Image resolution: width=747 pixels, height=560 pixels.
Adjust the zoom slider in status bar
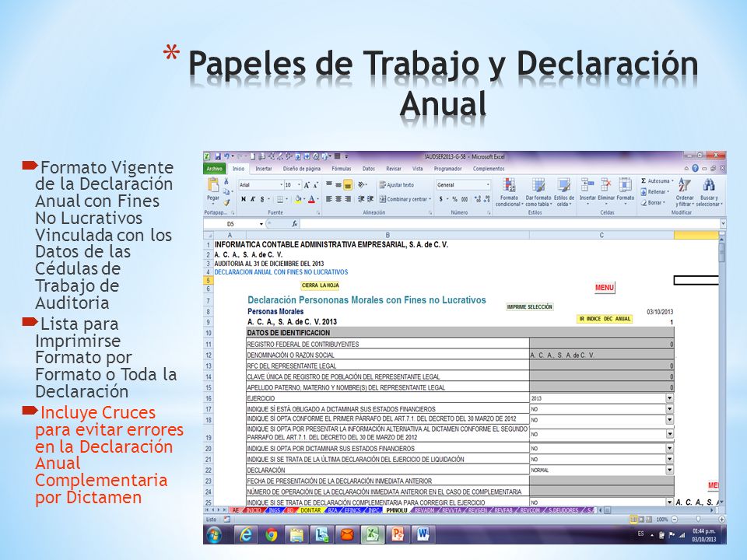tap(697, 519)
